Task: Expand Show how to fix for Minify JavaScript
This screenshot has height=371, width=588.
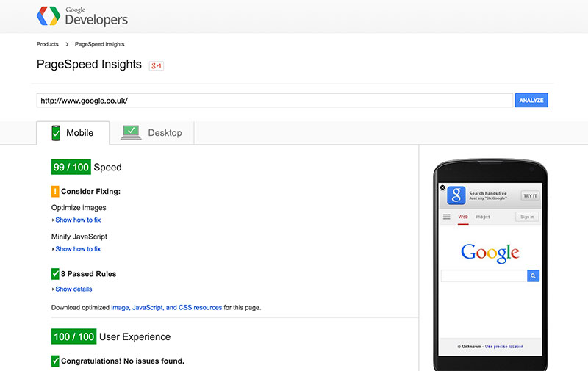Action: coord(76,249)
